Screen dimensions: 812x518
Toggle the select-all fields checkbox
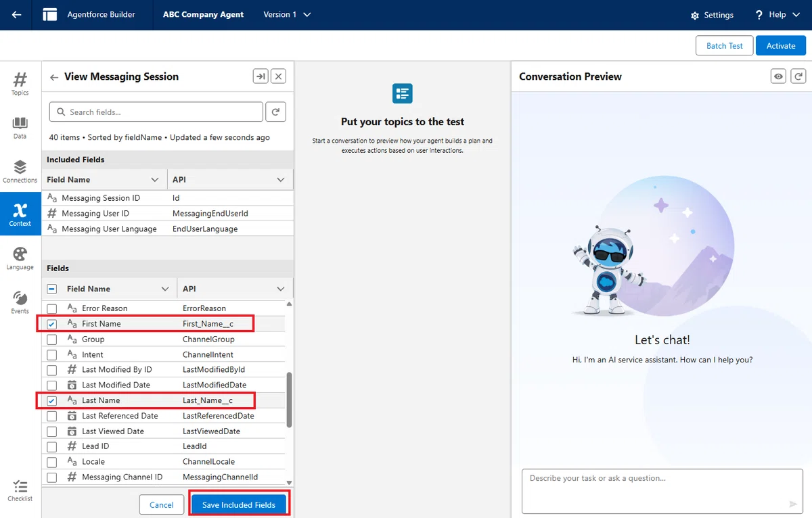tap(52, 289)
